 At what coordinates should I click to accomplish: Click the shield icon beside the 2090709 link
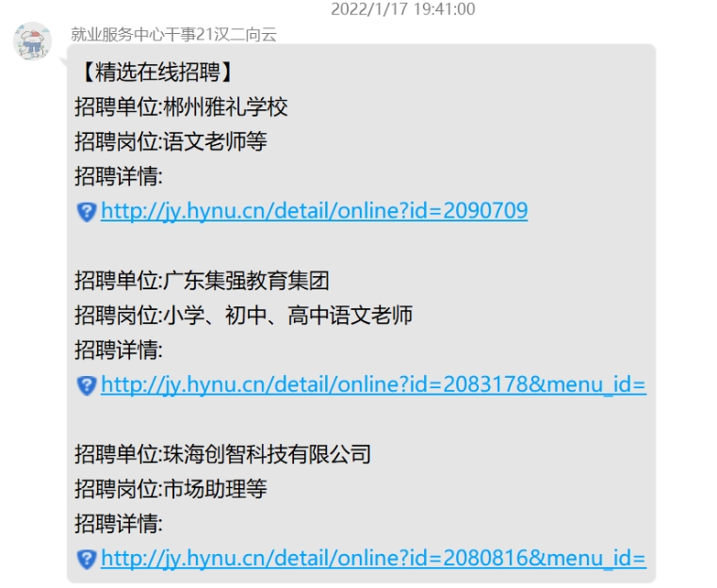(x=87, y=212)
